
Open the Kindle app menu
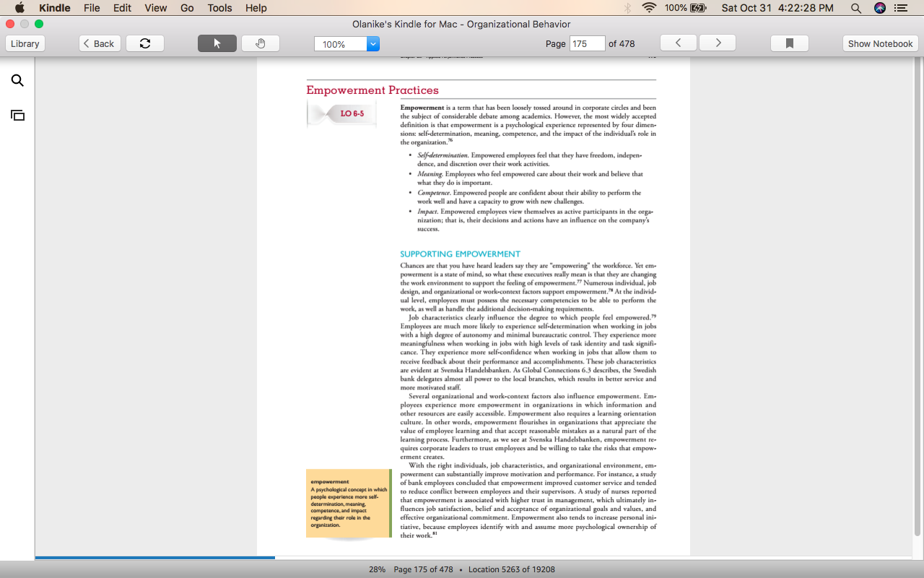(x=54, y=8)
